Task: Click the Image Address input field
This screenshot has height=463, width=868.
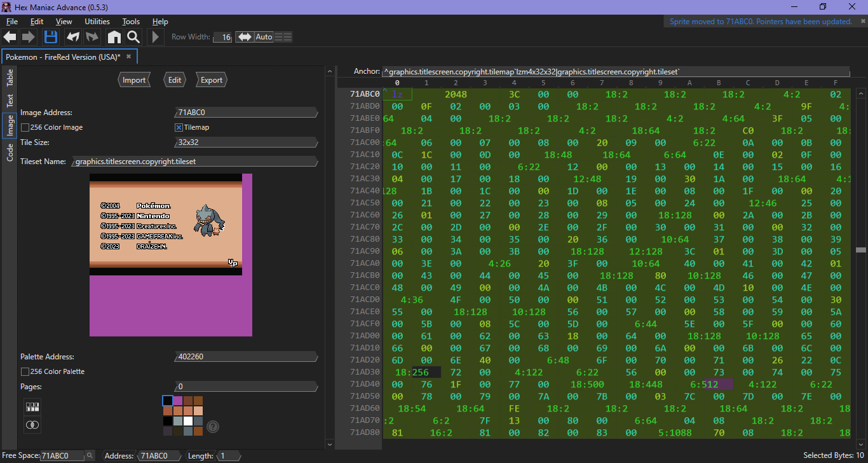Action: [245, 113]
